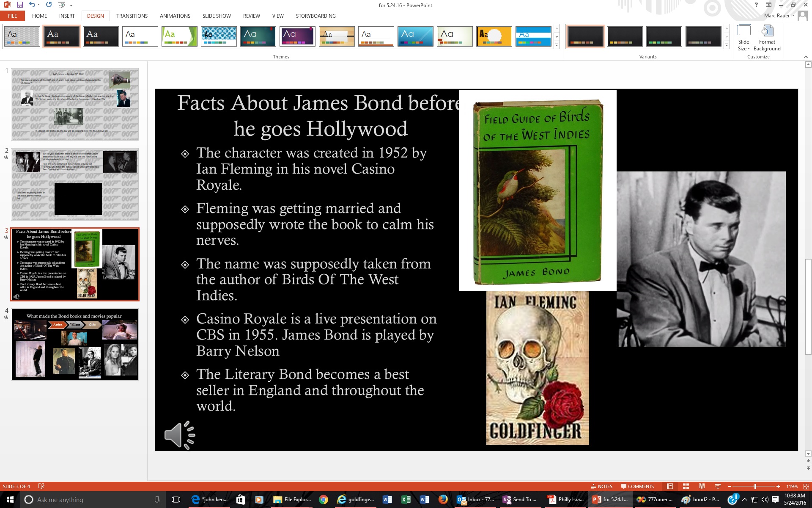Apply the green Facet theme
The height and width of the screenshot is (508, 812).
pos(179,36)
